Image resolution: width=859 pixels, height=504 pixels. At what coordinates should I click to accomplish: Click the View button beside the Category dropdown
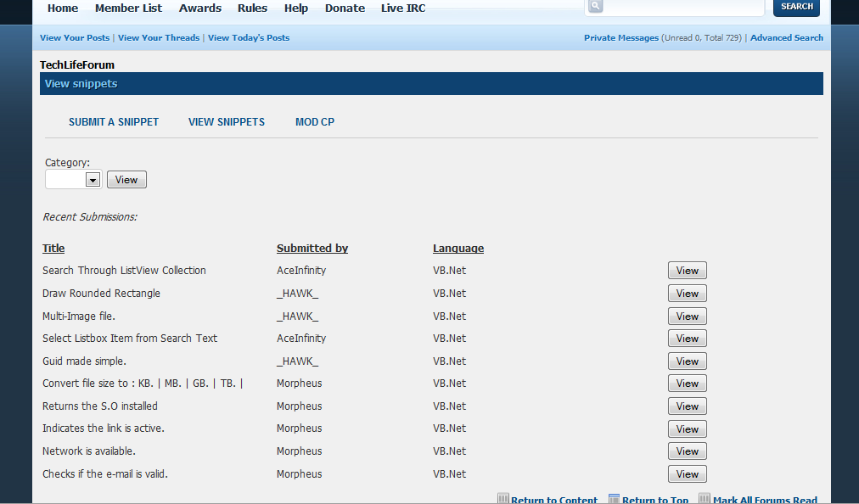click(x=126, y=180)
